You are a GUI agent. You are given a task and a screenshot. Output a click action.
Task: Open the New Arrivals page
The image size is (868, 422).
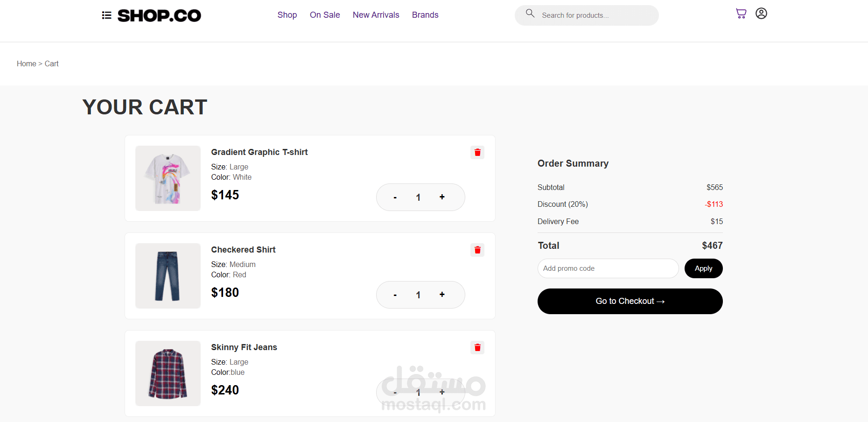[x=376, y=14]
